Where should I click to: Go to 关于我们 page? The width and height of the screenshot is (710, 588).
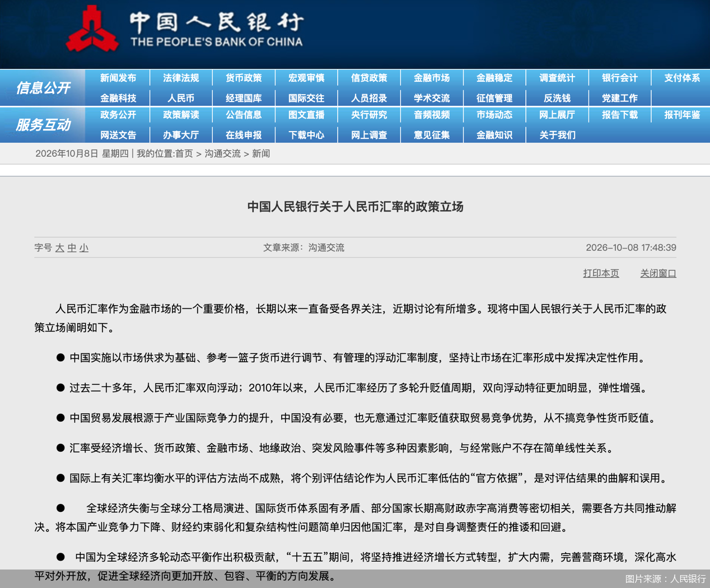557,135
